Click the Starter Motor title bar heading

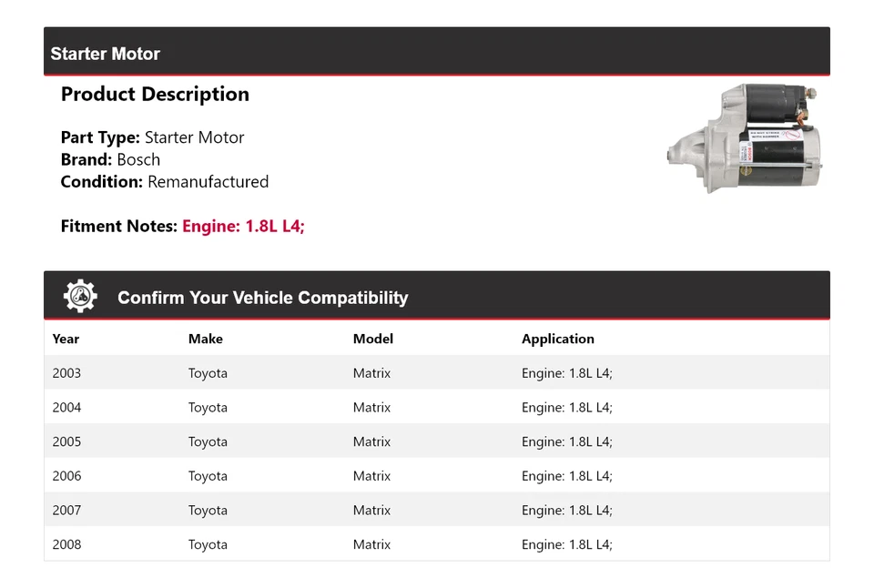pos(105,54)
